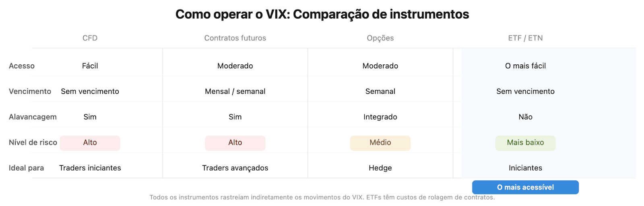Image resolution: width=644 pixels, height=206 pixels.
Task: Click the footnote about ETF rollover costs
Action: pos(322,198)
